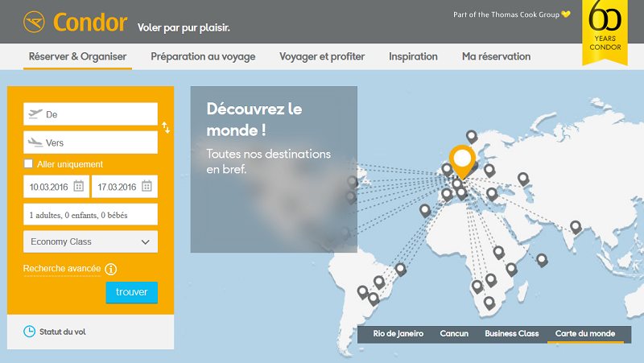Click the De departure field
Viewport: 644px width, 363px height.
(90, 114)
